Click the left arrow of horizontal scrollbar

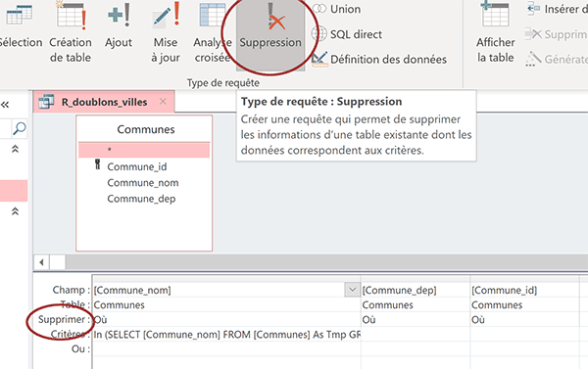click(41, 262)
